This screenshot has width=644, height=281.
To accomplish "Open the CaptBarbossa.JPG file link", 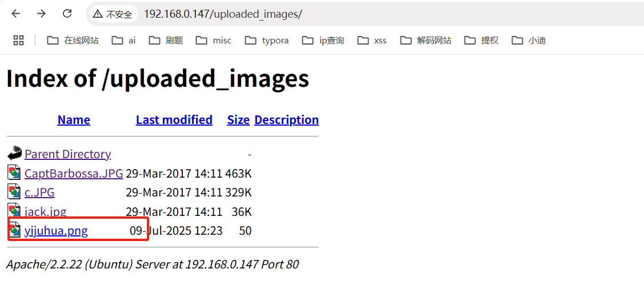I will (74, 173).
